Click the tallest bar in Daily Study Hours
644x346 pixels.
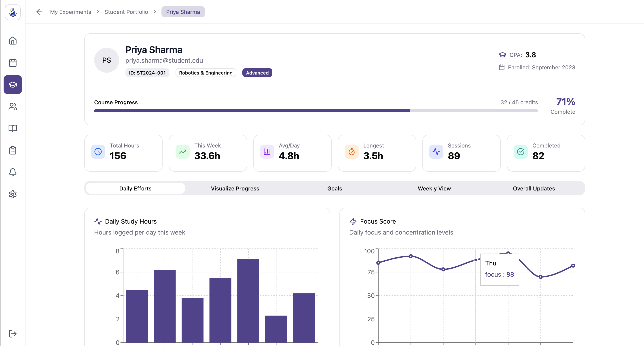[x=248, y=300]
